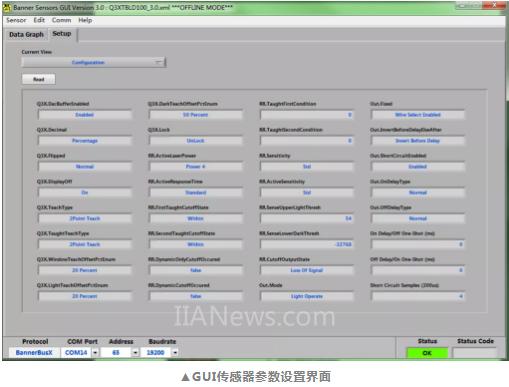
Task: Open the Sensor menu
Action: point(16,20)
